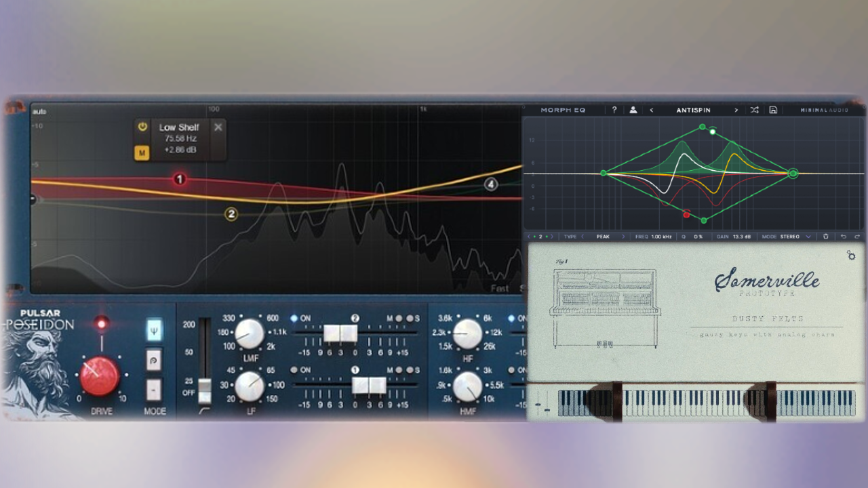Open Morph EQ user account icon
This screenshot has width=868, height=488.
click(x=633, y=110)
